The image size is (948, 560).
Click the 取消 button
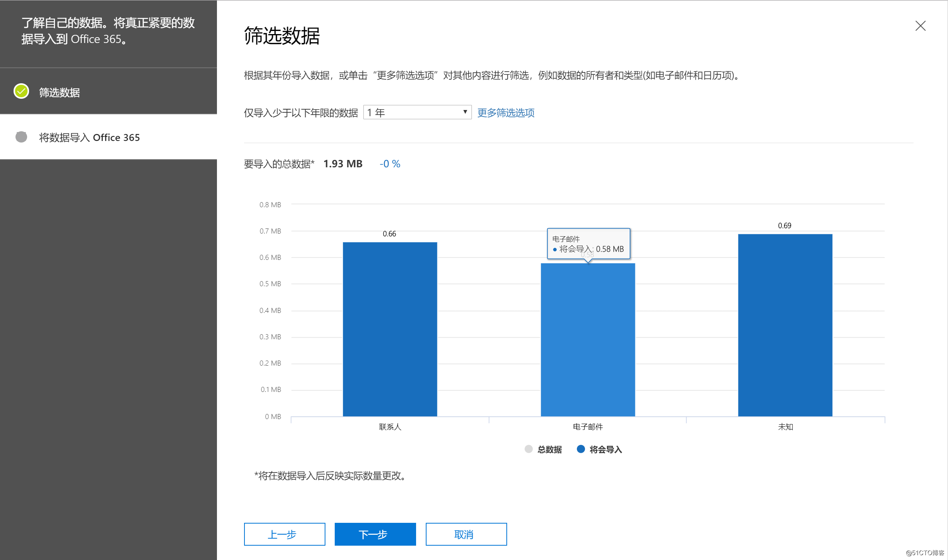[x=466, y=534]
